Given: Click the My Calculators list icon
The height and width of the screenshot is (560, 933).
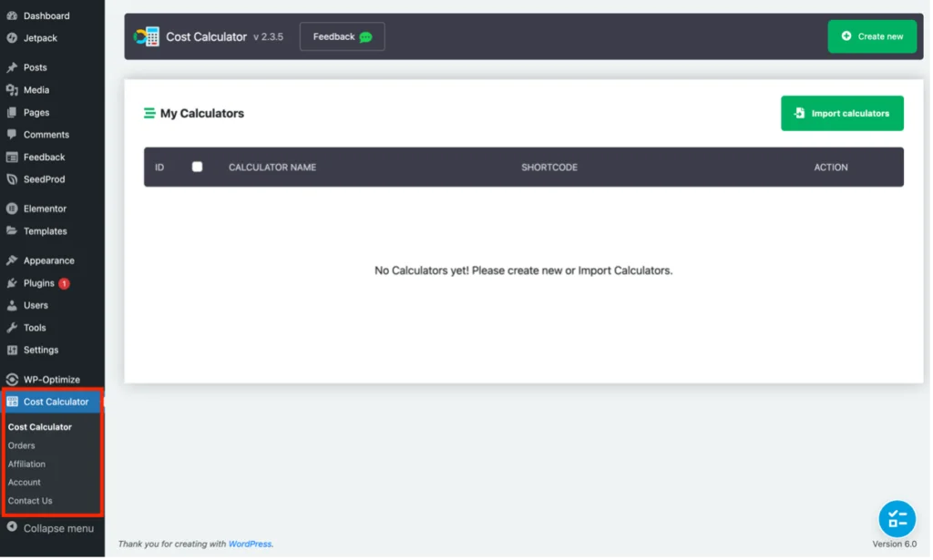Looking at the screenshot, I should pos(149,114).
